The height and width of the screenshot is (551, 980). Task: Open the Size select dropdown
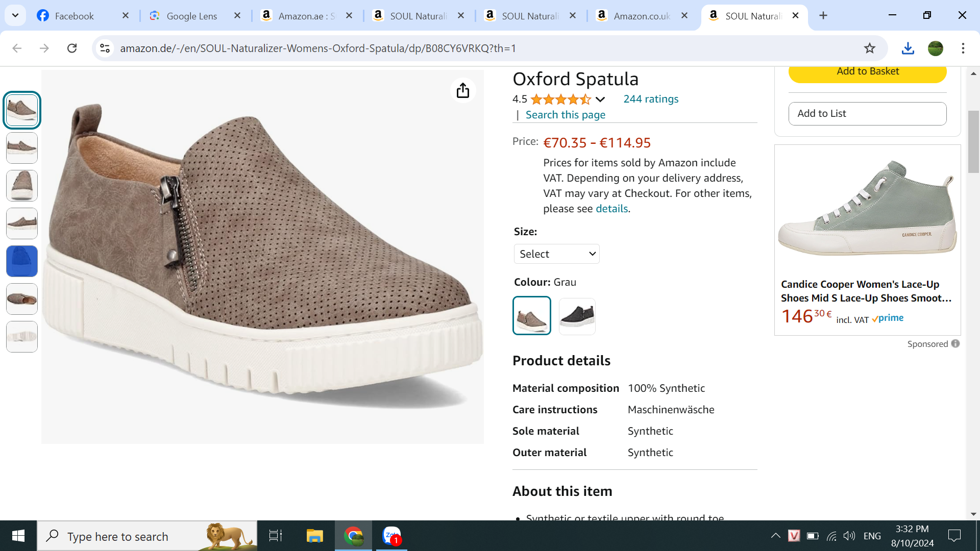pyautogui.click(x=556, y=254)
